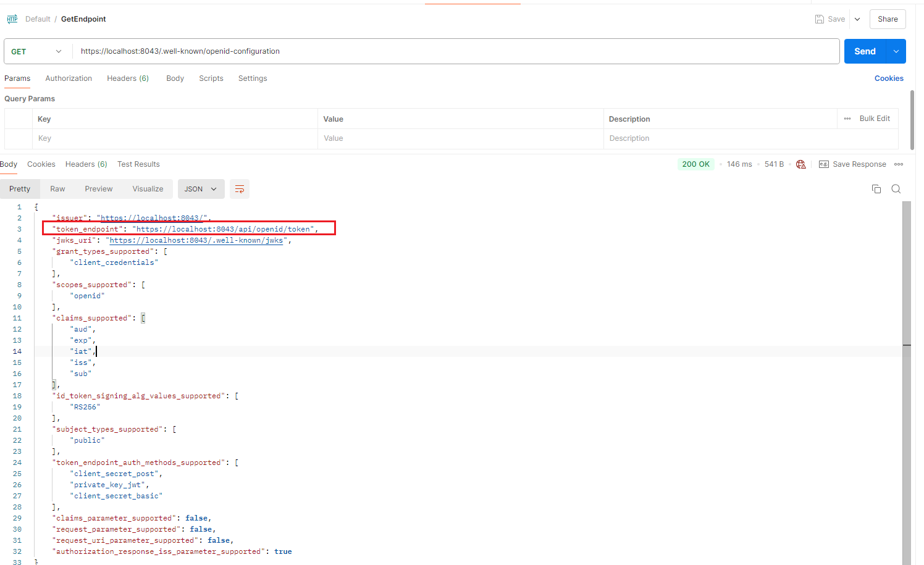
Task: Open response more options ellipsis
Action: (x=899, y=164)
